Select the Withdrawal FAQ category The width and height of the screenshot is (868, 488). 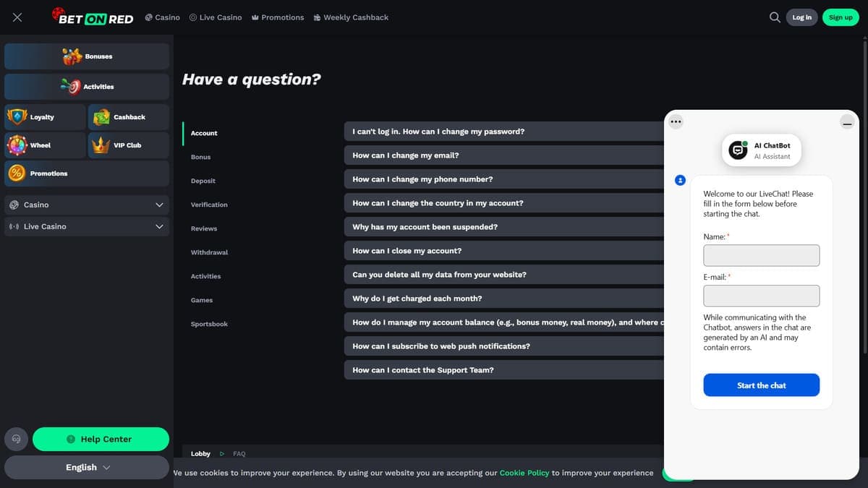209,252
